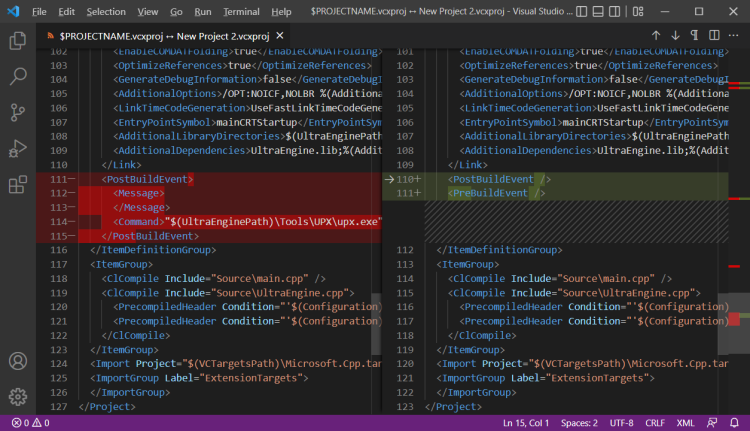Open the Search view

pos(17,77)
